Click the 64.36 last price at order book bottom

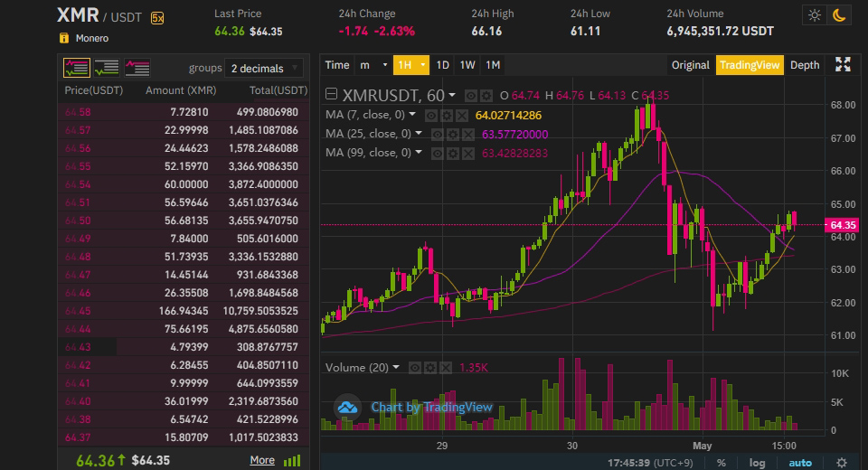[95, 461]
